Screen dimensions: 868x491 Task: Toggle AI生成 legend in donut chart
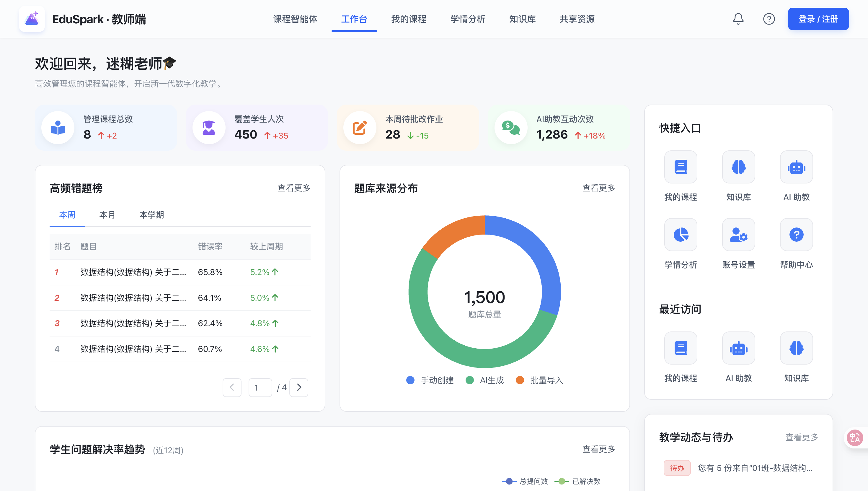(x=484, y=380)
